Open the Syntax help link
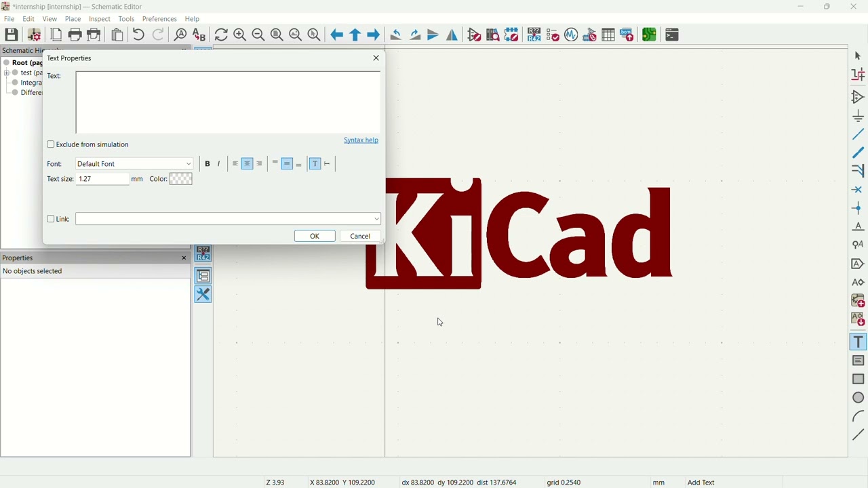Screen dimensions: 868x488 [361, 141]
